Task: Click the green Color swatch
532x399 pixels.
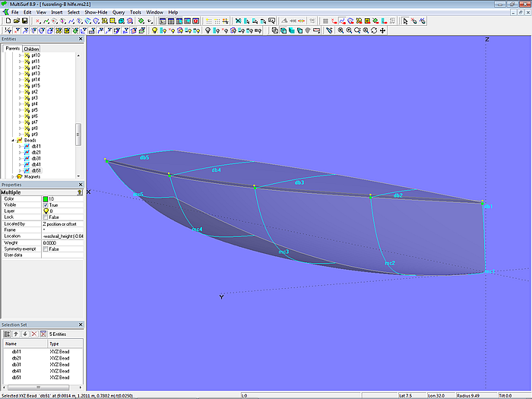Action: point(46,199)
